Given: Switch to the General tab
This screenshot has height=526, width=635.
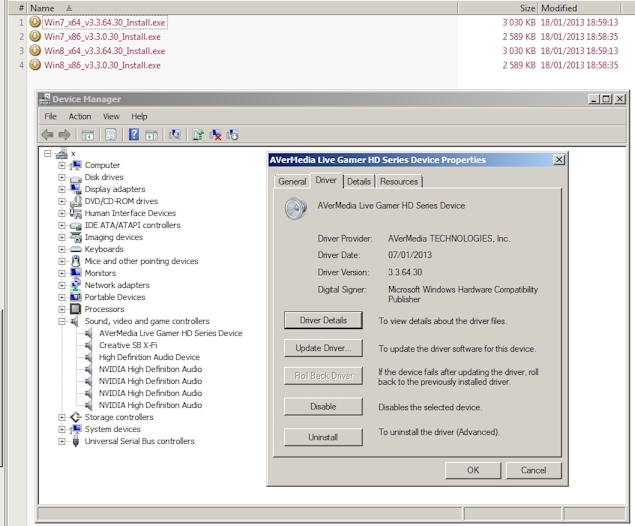Looking at the screenshot, I should click(292, 182).
